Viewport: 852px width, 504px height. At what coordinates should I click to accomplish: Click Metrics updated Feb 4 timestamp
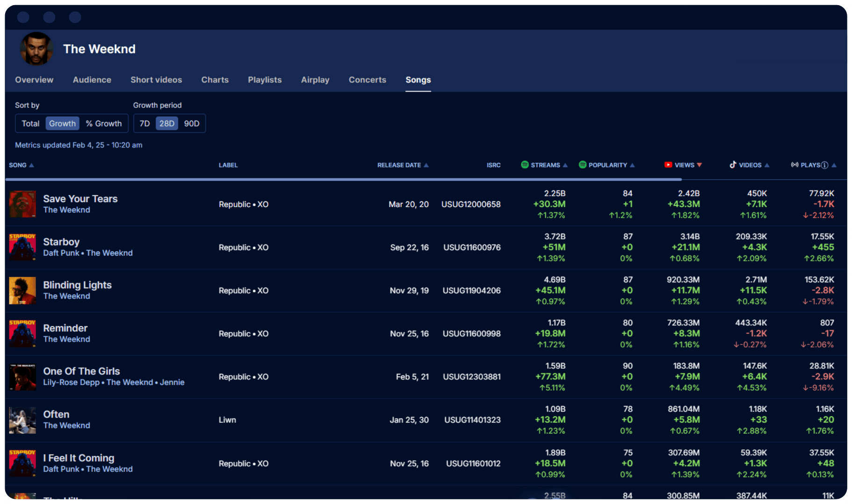[78, 145]
